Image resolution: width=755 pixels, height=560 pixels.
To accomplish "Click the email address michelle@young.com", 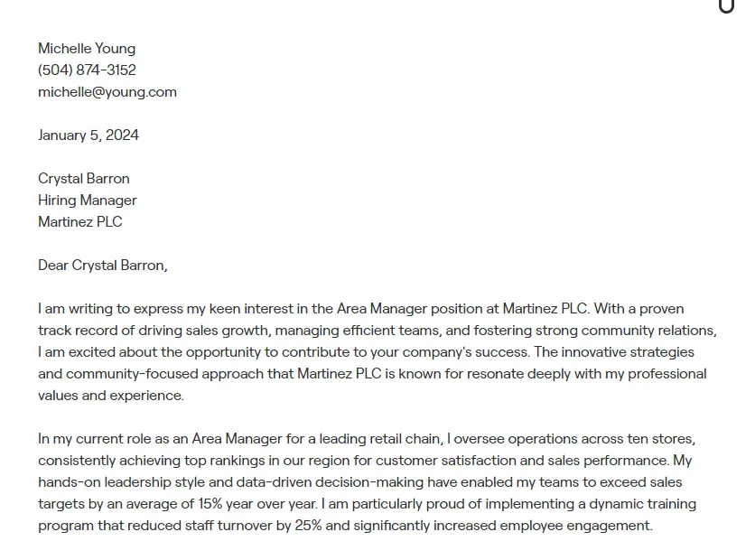I will (x=107, y=92).
